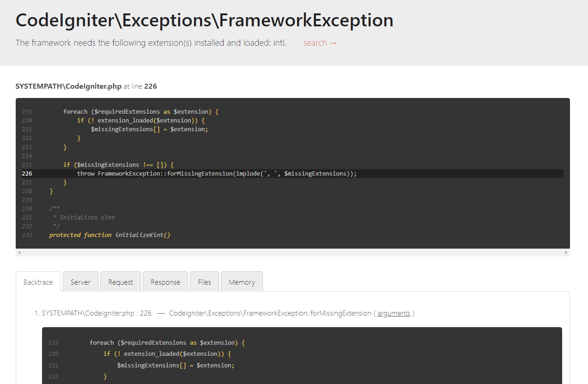Image resolution: width=588 pixels, height=384 pixels.
Task: Click 'SYSTEMPATH\CodeIgniter.php at line 226' text
Action: pyautogui.click(x=86, y=86)
